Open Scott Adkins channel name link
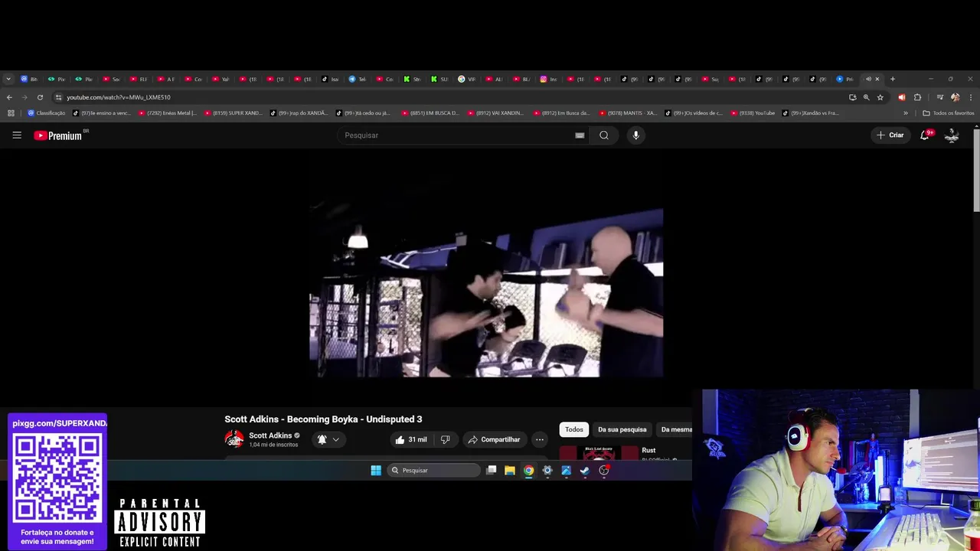The height and width of the screenshot is (551, 980). 270,435
